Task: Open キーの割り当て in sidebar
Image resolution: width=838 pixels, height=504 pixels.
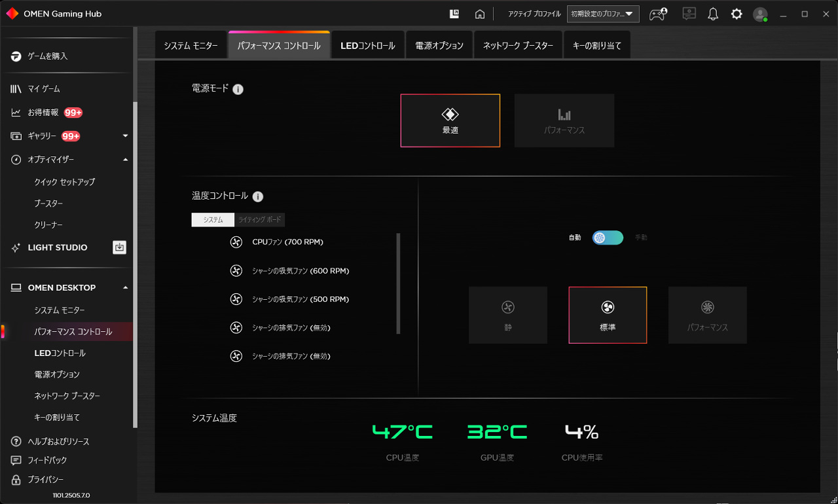Action: (x=57, y=418)
